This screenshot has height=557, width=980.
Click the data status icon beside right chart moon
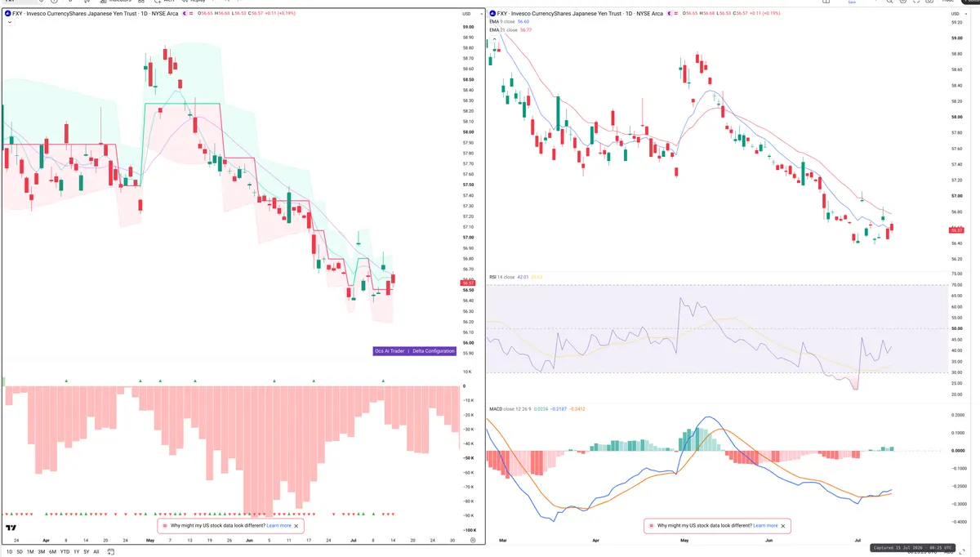tap(676, 13)
